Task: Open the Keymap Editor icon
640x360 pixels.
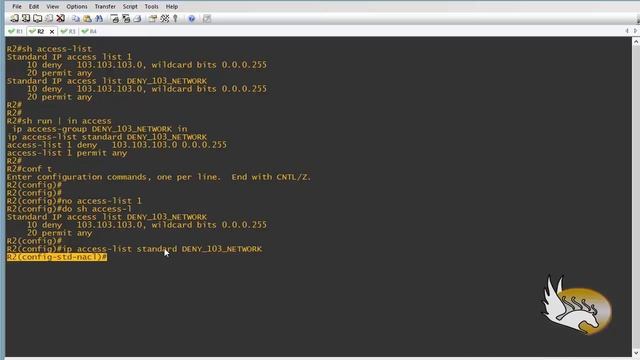Action: 164,18
